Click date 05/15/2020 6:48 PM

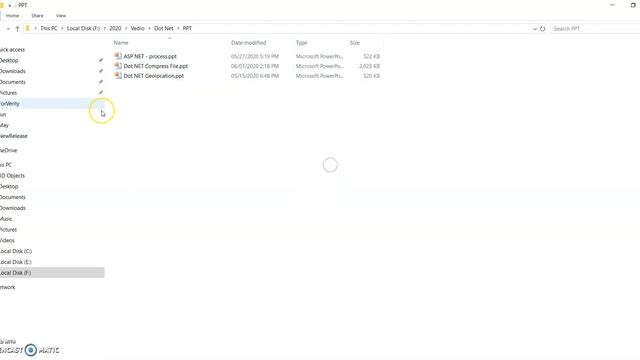[x=255, y=76]
